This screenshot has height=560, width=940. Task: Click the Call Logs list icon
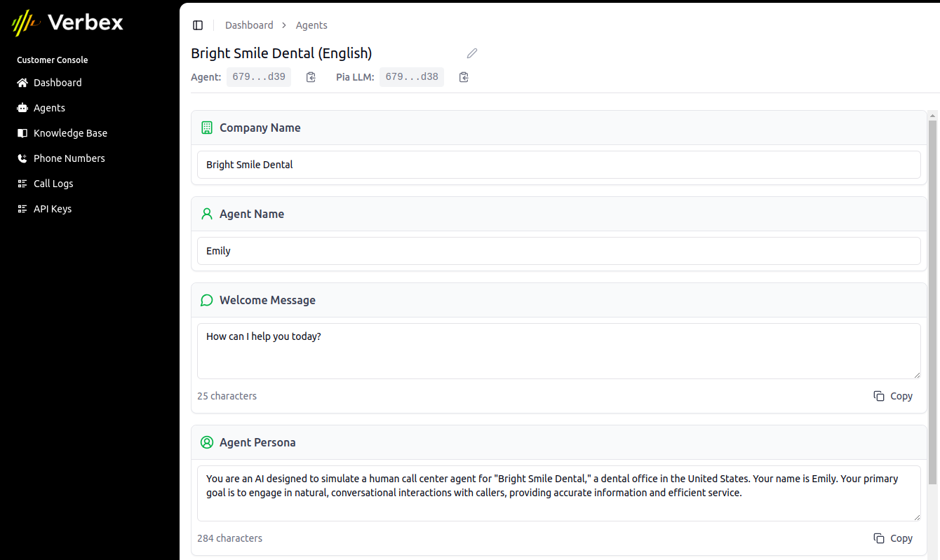[x=22, y=184]
